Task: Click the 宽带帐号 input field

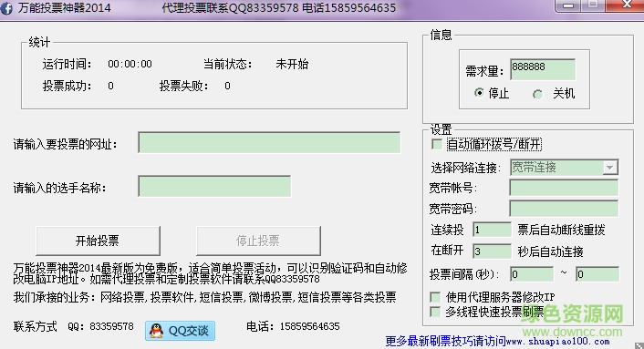Action: pos(564,188)
